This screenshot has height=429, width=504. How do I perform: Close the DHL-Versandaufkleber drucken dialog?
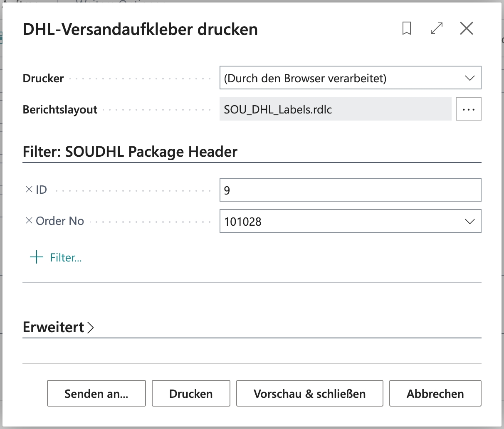point(467,29)
